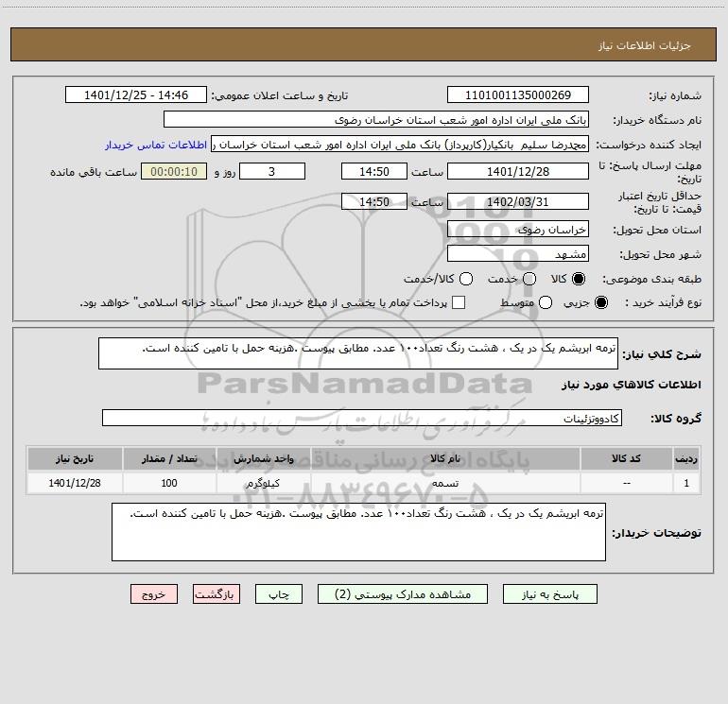Select the کالا radio button
Image resolution: width=728 pixels, height=704 pixels.
(x=579, y=279)
